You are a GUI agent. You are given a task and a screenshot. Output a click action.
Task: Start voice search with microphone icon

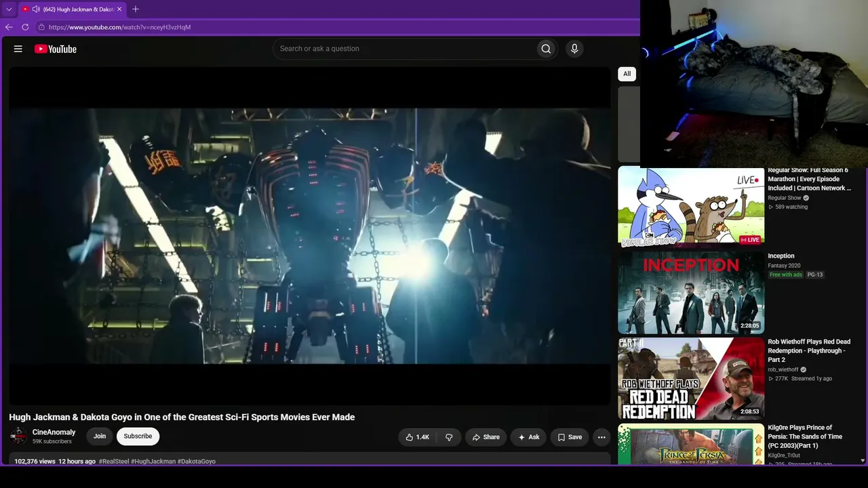click(x=574, y=49)
